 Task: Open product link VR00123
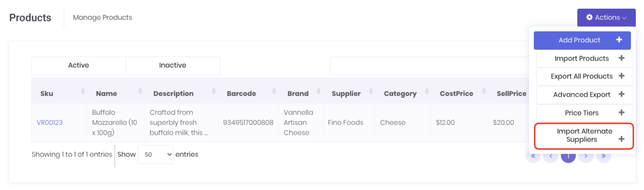(50, 123)
